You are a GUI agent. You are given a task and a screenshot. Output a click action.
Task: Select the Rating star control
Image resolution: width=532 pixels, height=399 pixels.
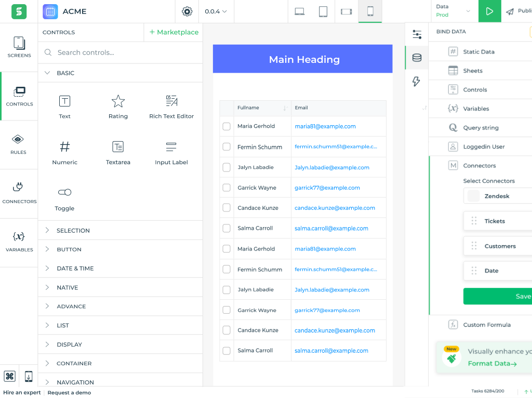(118, 107)
